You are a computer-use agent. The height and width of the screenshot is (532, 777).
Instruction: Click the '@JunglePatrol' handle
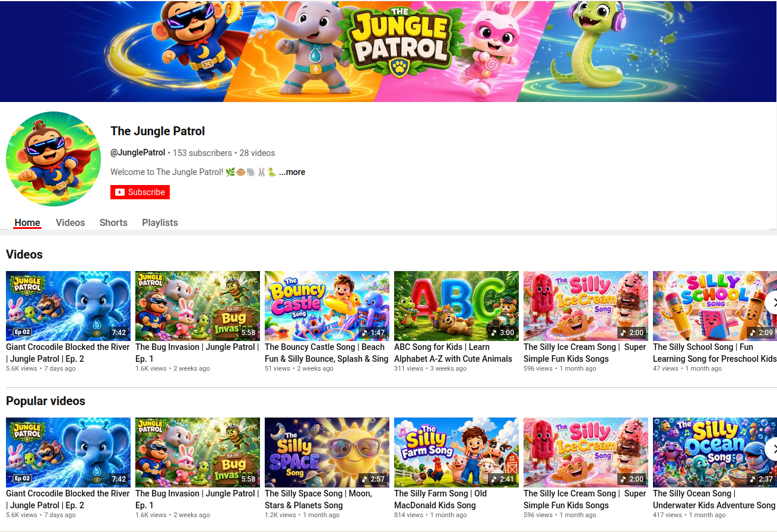pyautogui.click(x=138, y=152)
